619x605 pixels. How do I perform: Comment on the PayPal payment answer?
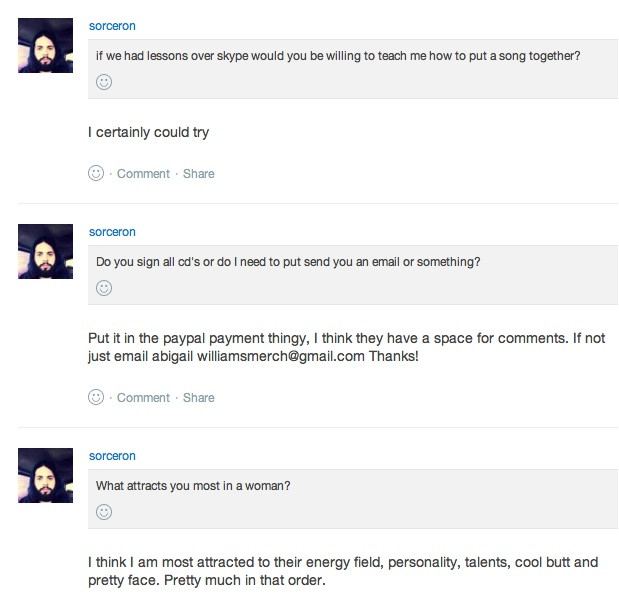click(x=143, y=398)
